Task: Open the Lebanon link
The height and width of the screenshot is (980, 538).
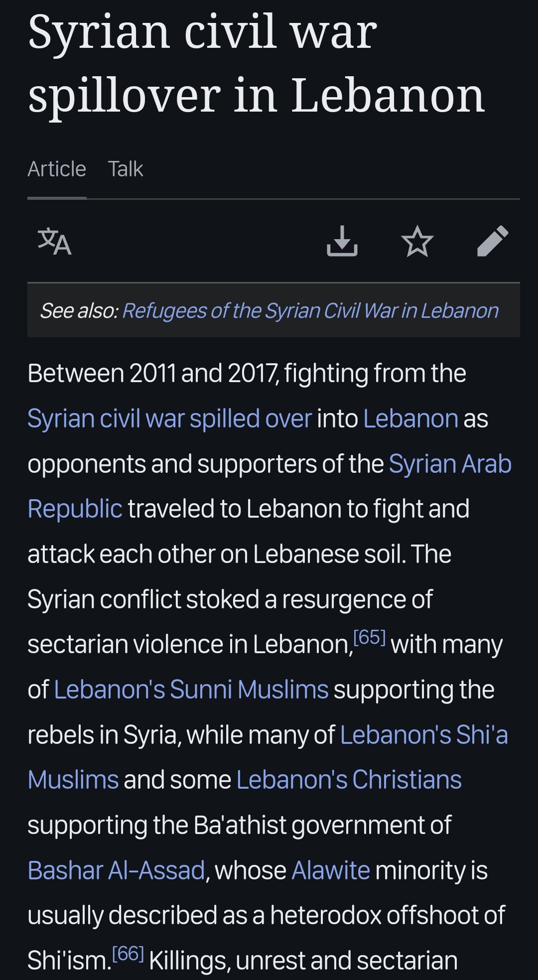Action: [x=411, y=419]
